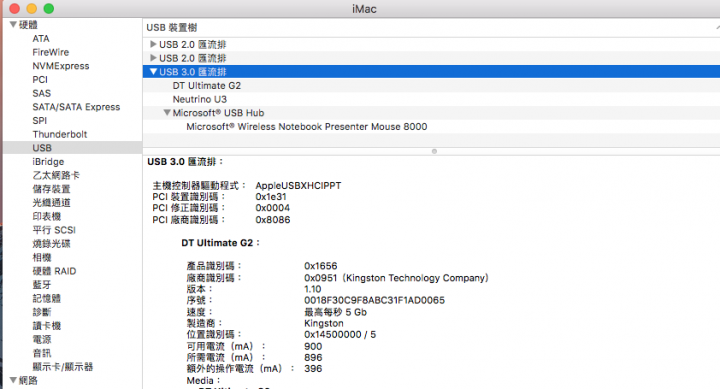Select SATA/SATA Express in the sidebar
Screen dimensions: 720x389
[76, 107]
